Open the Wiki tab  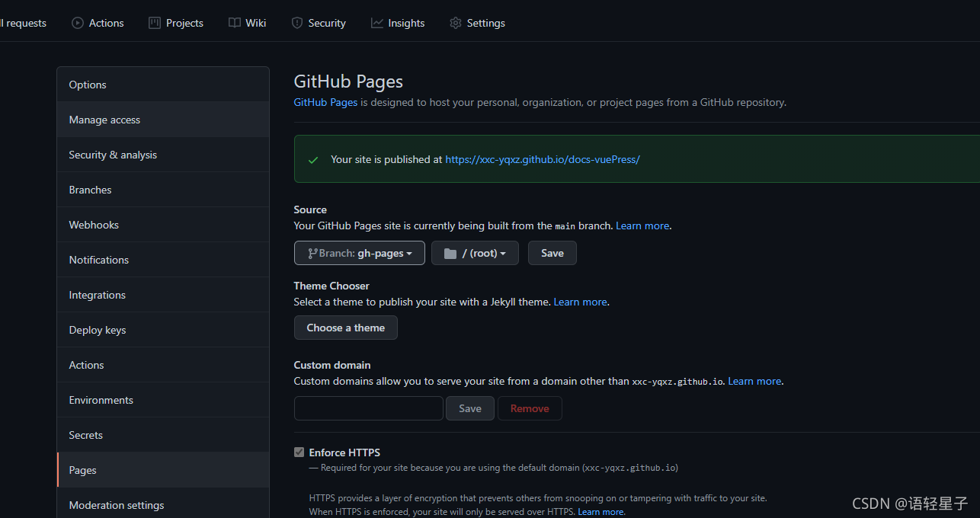pos(247,23)
